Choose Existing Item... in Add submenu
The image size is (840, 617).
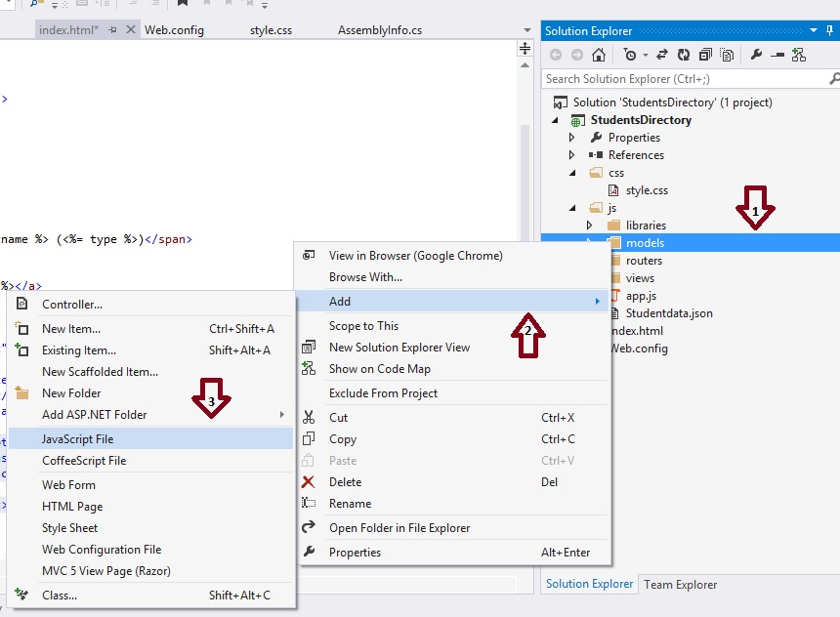(151, 350)
